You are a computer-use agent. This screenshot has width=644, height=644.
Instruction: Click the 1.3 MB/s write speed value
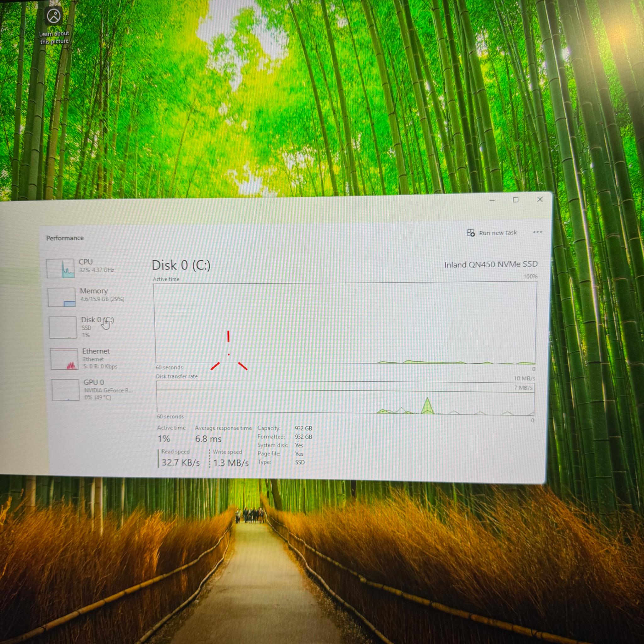tap(231, 463)
